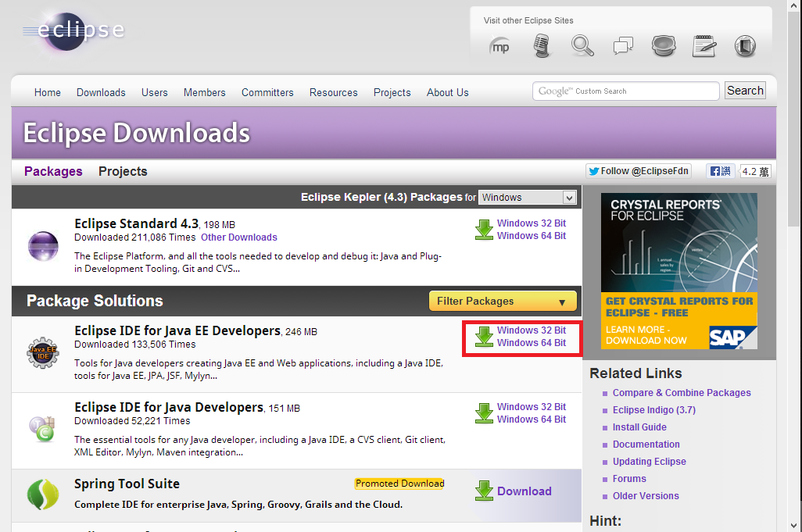Open the Older Versions link
The height and width of the screenshot is (532, 802).
[x=646, y=496]
